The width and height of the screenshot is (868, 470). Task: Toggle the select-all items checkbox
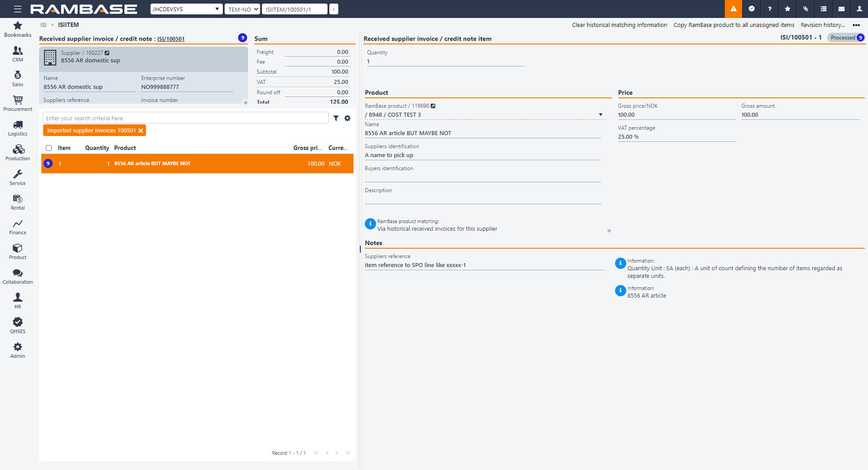(49, 148)
